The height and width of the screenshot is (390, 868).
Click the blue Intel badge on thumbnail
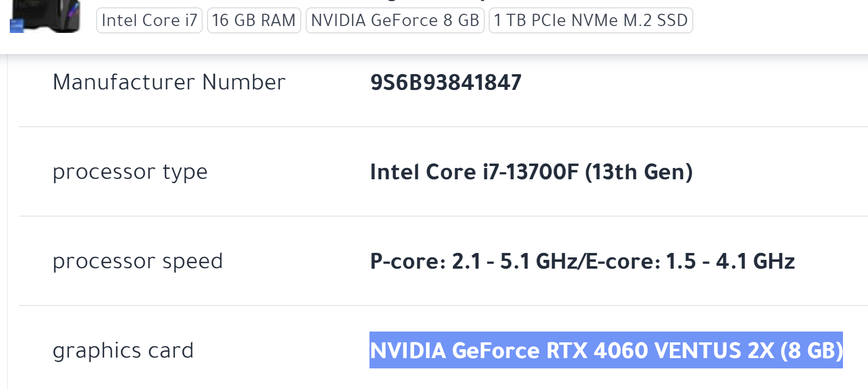point(17,27)
